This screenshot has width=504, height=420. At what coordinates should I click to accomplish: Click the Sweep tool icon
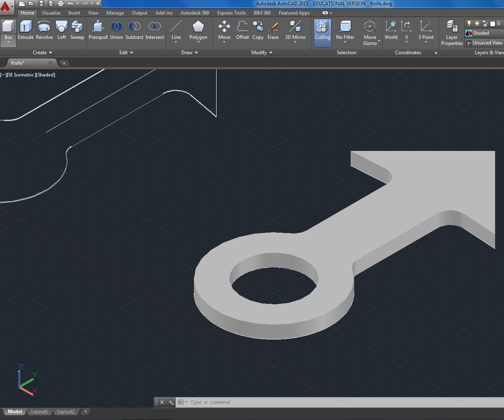(x=77, y=30)
